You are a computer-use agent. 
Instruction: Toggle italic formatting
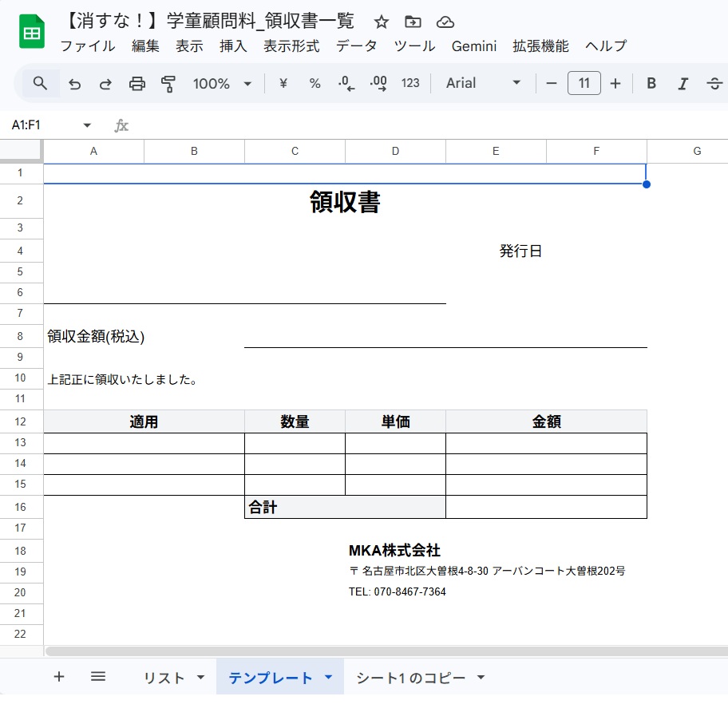682,84
